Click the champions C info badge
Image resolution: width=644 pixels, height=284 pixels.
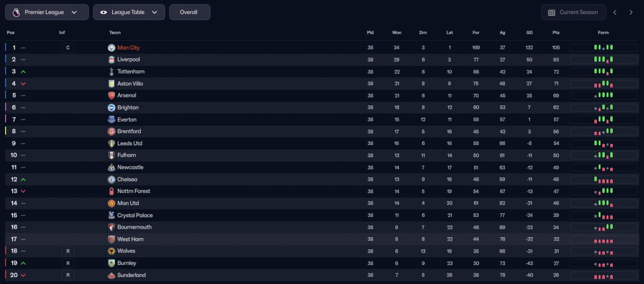[x=68, y=48]
